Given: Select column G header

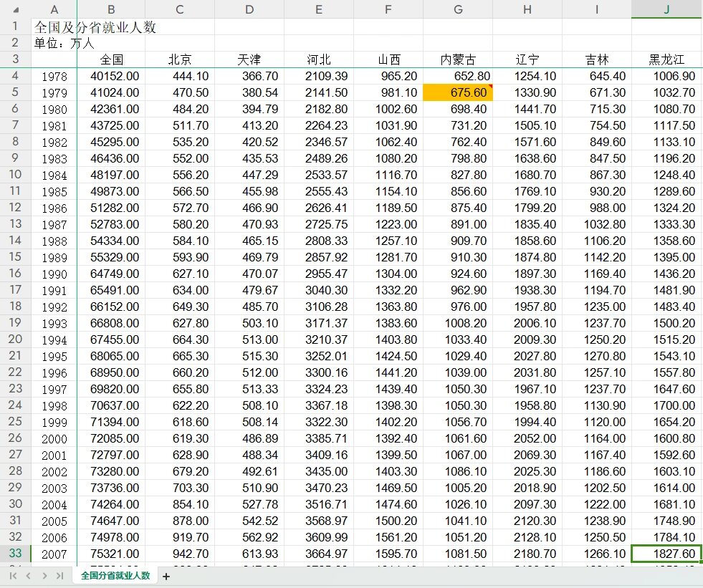Looking at the screenshot, I should (458, 9).
